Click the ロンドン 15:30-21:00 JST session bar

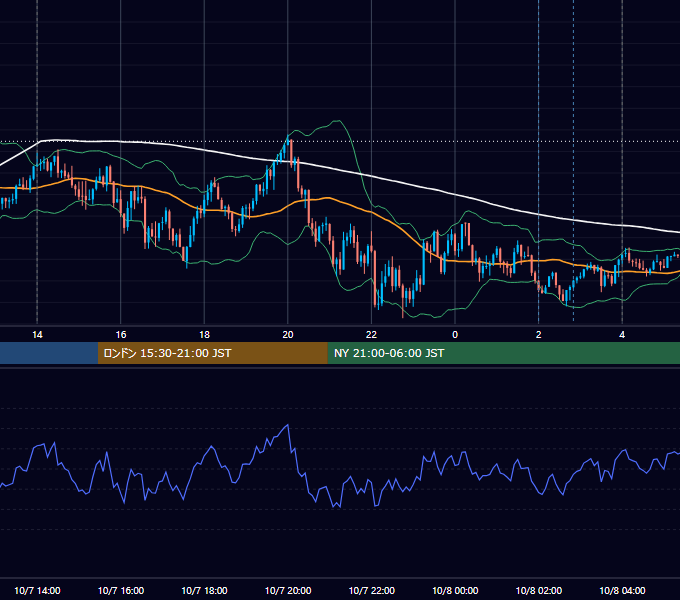pyautogui.click(x=212, y=353)
